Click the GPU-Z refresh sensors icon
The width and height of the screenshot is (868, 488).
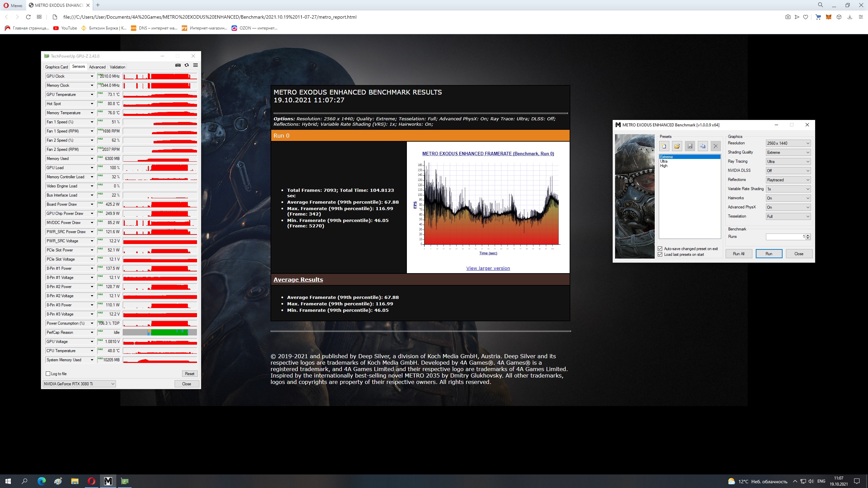click(x=186, y=65)
